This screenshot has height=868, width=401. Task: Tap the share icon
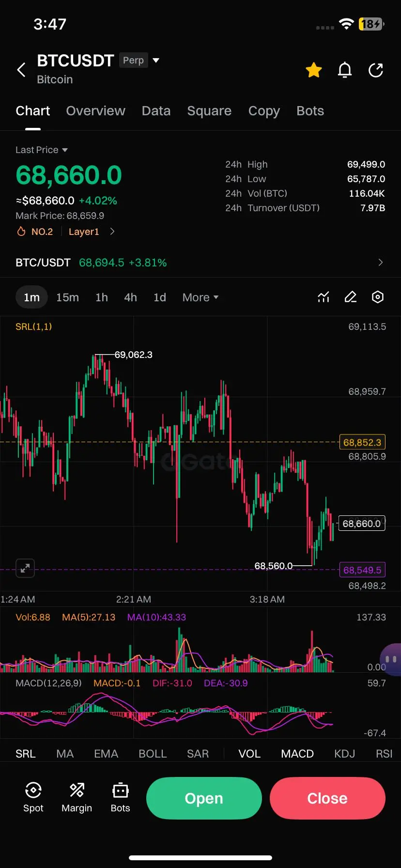tap(376, 70)
